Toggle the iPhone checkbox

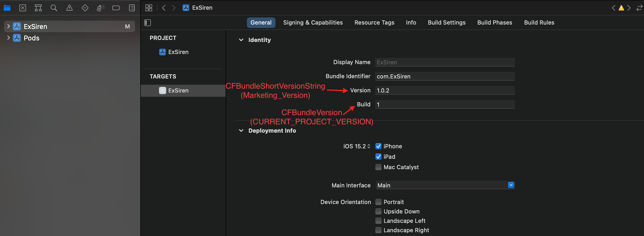[379, 146]
